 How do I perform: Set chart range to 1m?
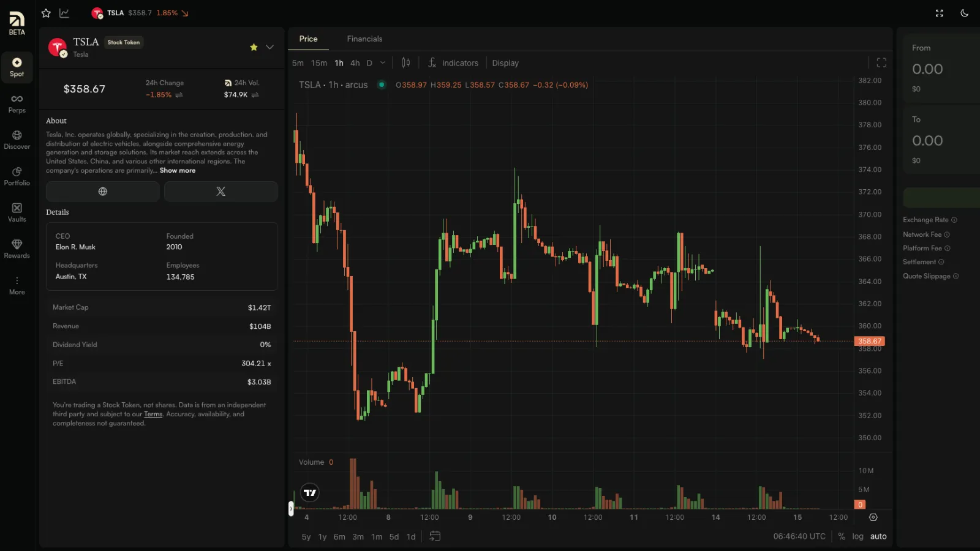pyautogui.click(x=377, y=537)
